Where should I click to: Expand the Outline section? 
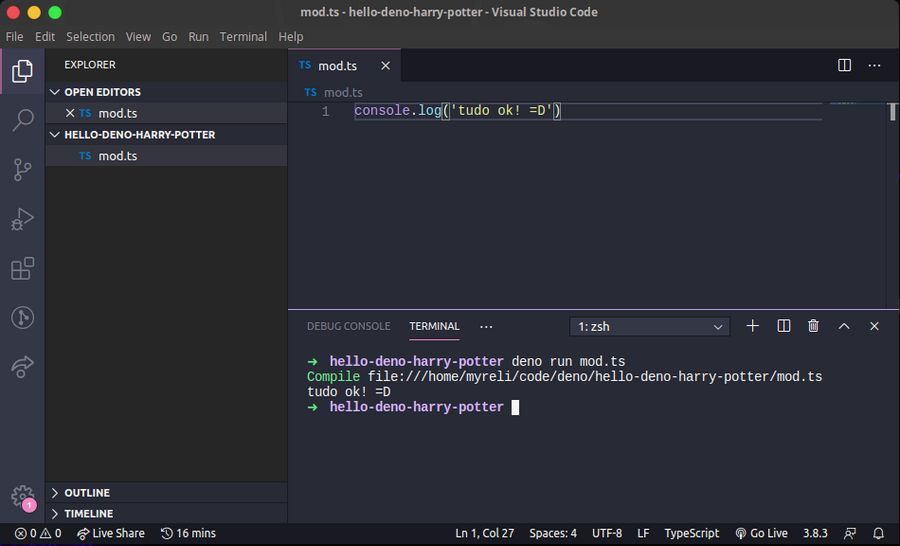click(x=87, y=493)
